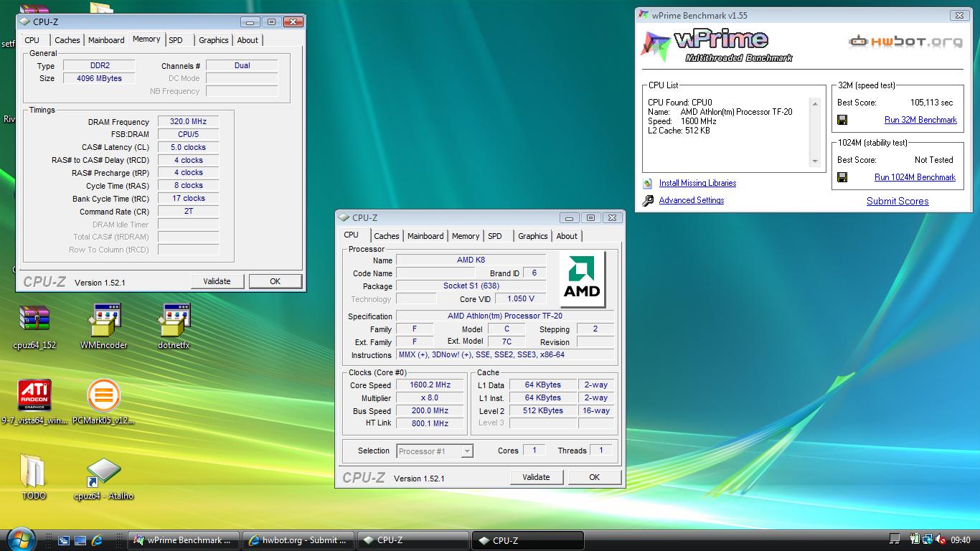Image resolution: width=980 pixels, height=551 pixels.
Task: Click the Core Speed value 1600.2 MHz
Action: (x=430, y=385)
